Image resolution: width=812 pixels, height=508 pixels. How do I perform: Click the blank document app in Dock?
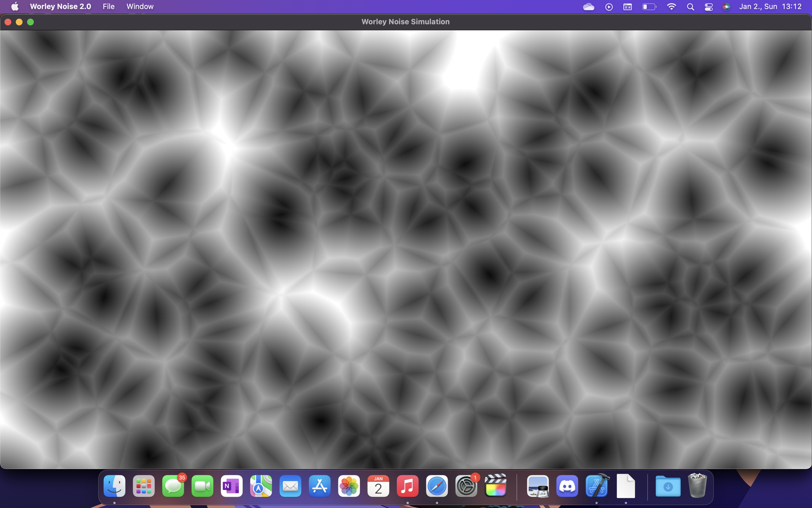pos(626,486)
